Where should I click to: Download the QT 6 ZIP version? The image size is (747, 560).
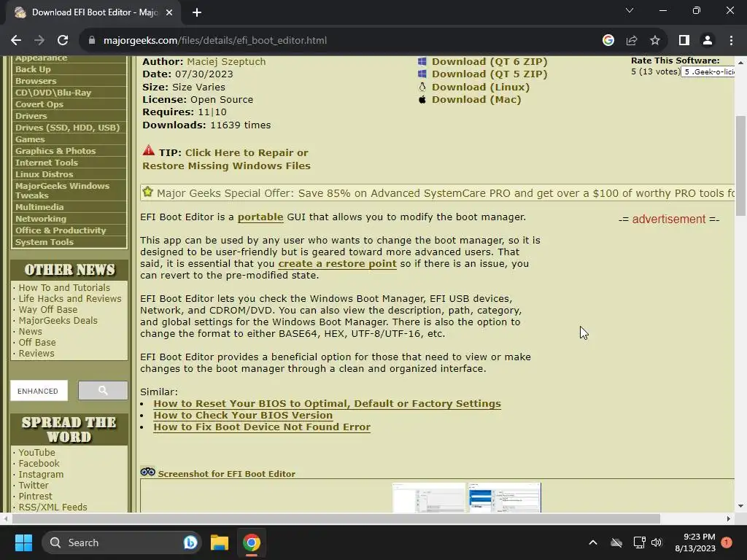(489, 61)
